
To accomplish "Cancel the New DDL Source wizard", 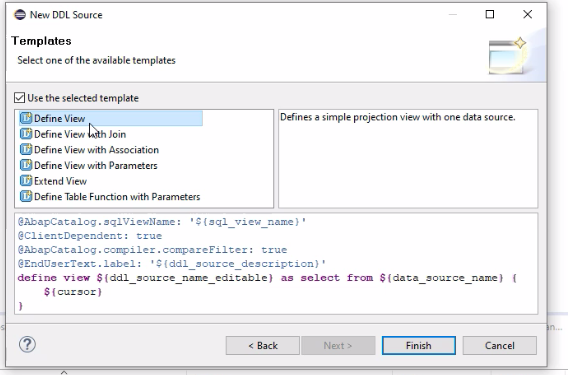I will [x=500, y=345].
